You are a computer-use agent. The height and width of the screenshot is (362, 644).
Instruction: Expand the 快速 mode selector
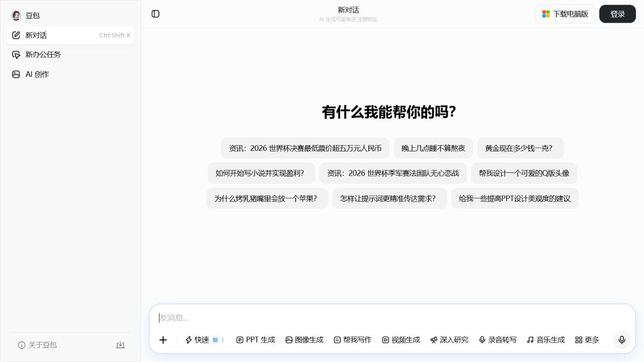pyautogui.click(x=204, y=340)
